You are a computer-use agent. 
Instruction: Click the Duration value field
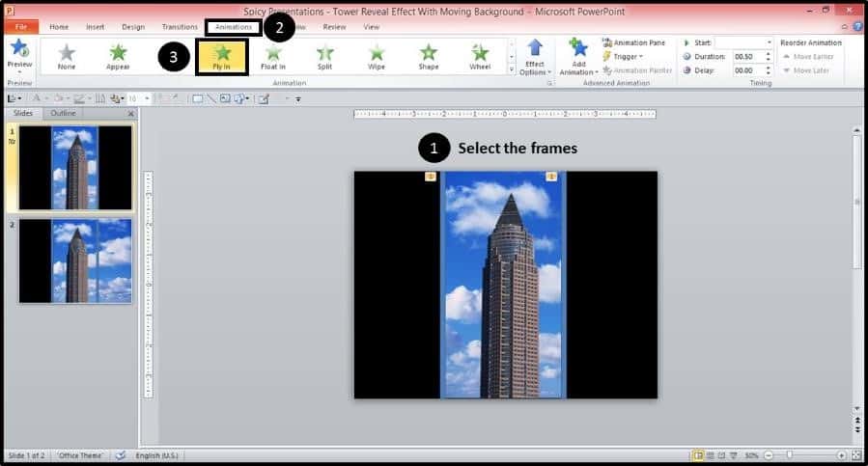[748, 57]
